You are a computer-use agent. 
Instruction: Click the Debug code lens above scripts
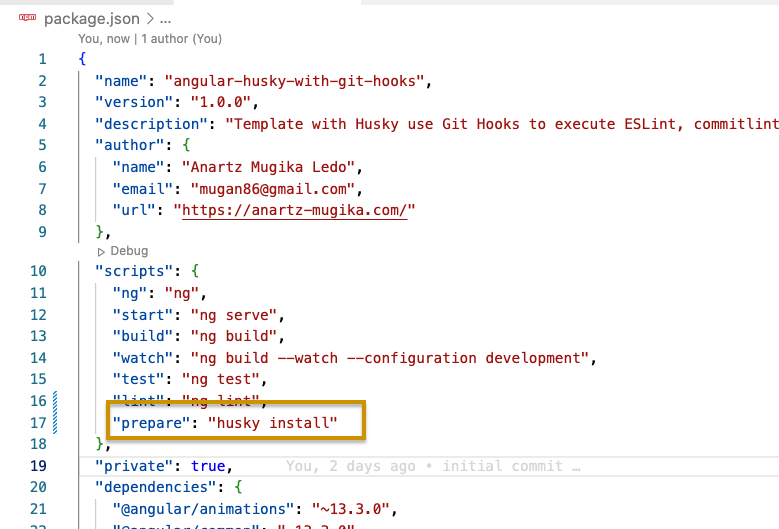pos(129,251)
